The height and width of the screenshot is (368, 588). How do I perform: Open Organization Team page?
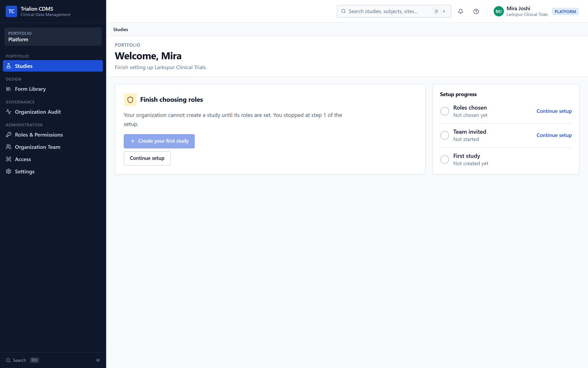[53, 147]
